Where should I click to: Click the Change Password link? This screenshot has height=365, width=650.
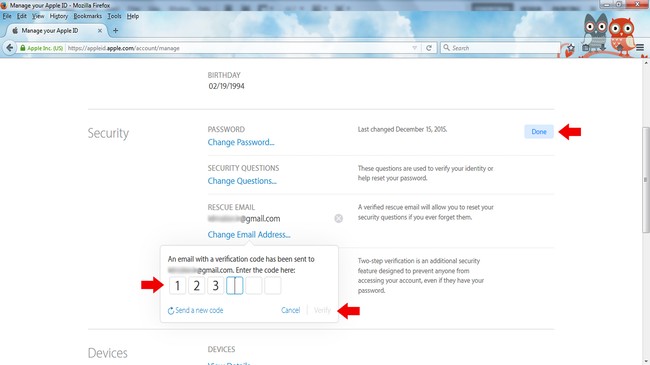(x=241, y=142)
